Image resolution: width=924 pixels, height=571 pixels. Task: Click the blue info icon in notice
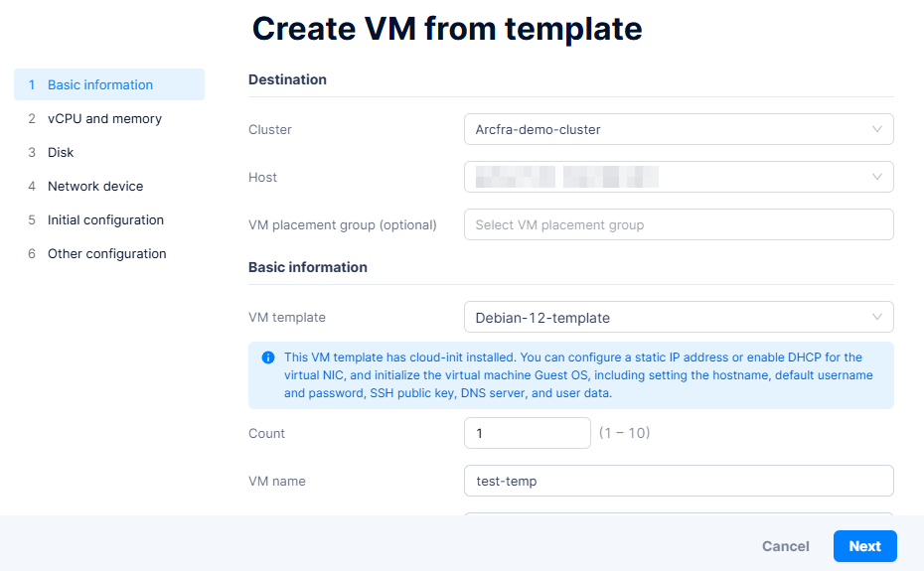(268, 357)
